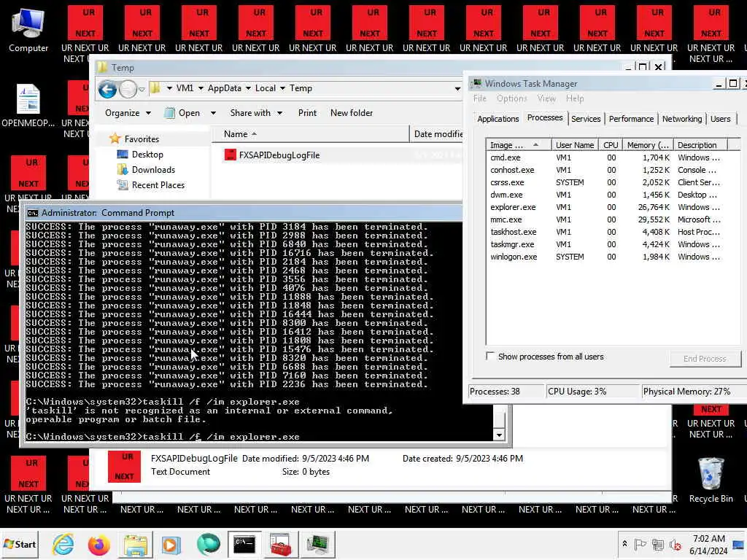747x560 pixels.
Task: Click the Explorer Back arrow button
Action: [107, 89]
